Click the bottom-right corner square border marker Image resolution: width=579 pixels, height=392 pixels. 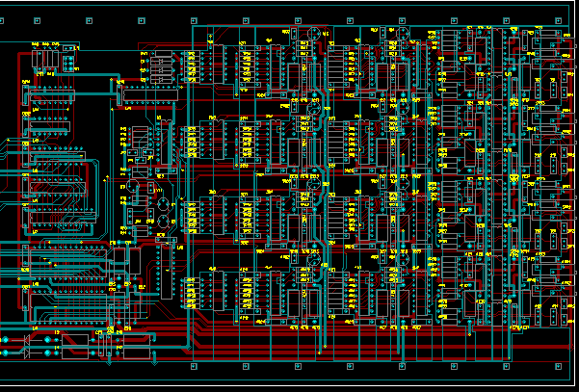point(557,367)
